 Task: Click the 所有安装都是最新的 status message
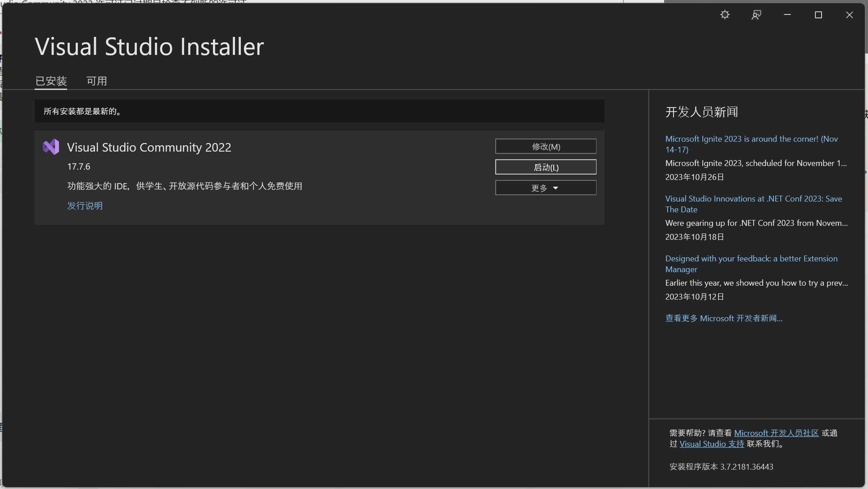click(x=82, y=111)
